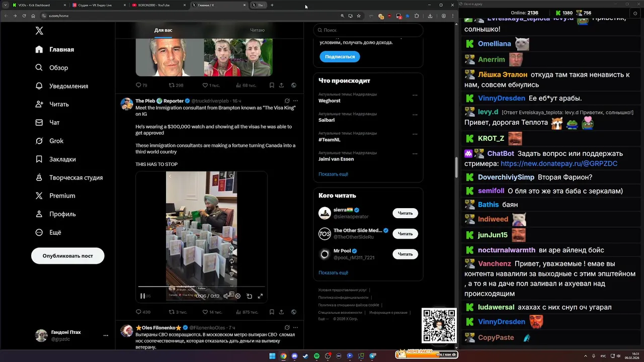Open Профиль in the sidebar
The image size is (644, 362).
click(x=56, y=214)
